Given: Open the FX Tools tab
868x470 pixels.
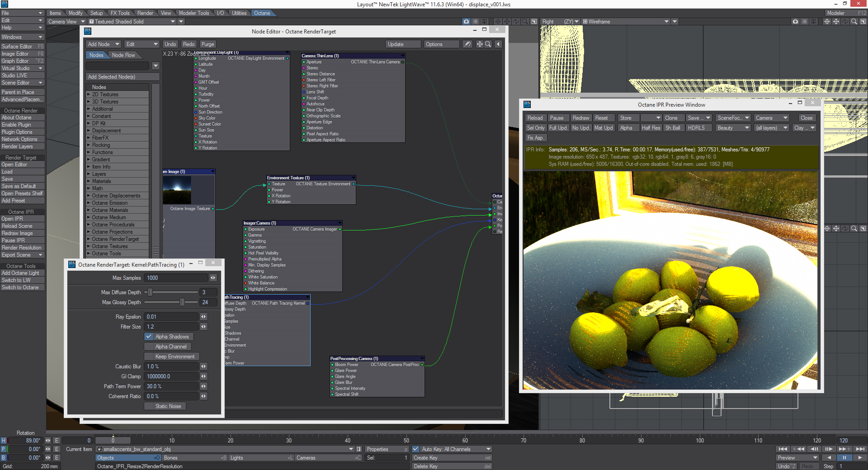Looking at the screenshot, I should pos(120,13).
